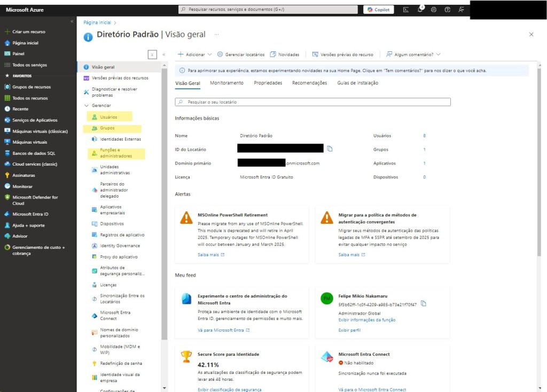The height and width of the screenshot is (392, 547).
Task: Click Versões prévias do recurso toolbar button
Action: tap(342, 54)
